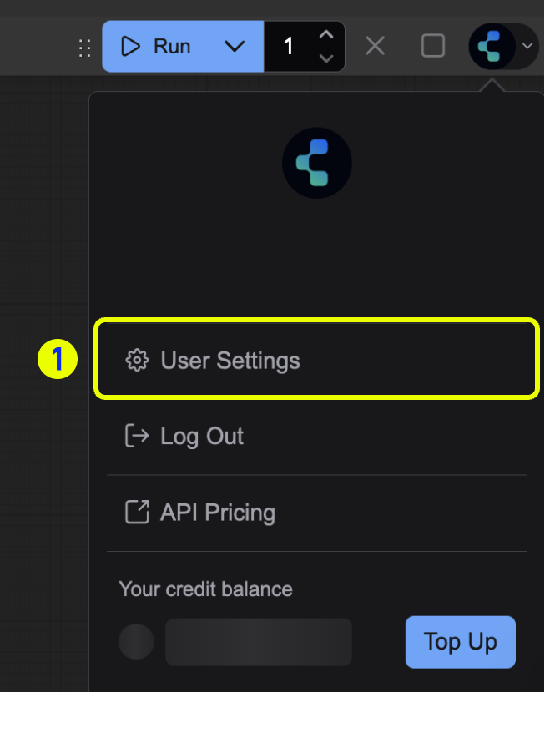Viewport: 560px width, 733px height.
Task: Expand the account menu chevron beside the avatar
Action: pos(526,48)
